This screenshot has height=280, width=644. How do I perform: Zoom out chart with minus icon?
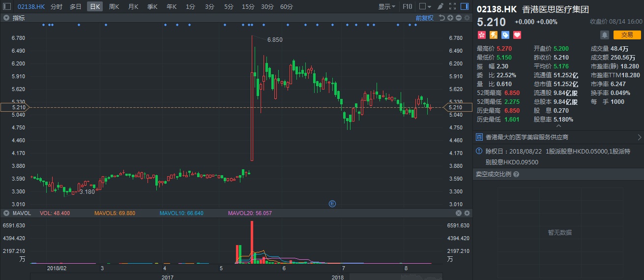[458, 18]
